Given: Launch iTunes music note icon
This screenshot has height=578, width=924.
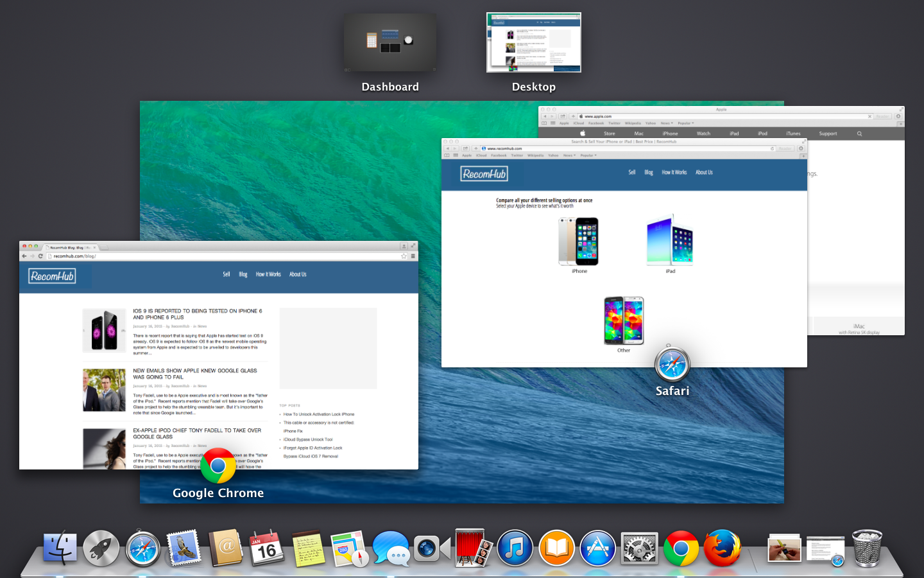Looking at the screenshot, I should [515, 548].
